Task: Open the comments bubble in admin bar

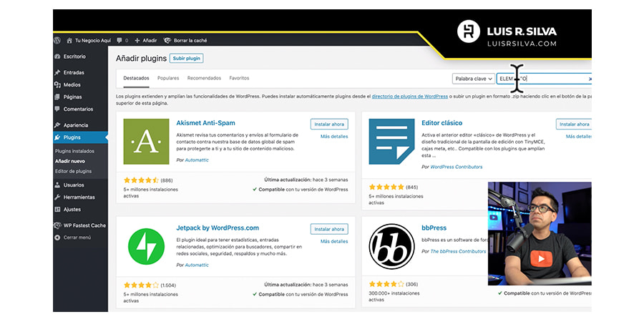Action: pyautogui.click(x=119, y=40)
